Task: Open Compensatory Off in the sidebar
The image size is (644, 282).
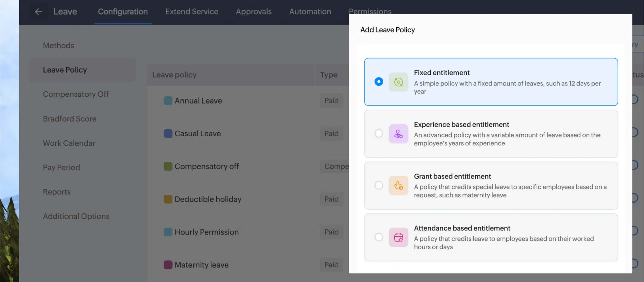Action: point(76,94)
